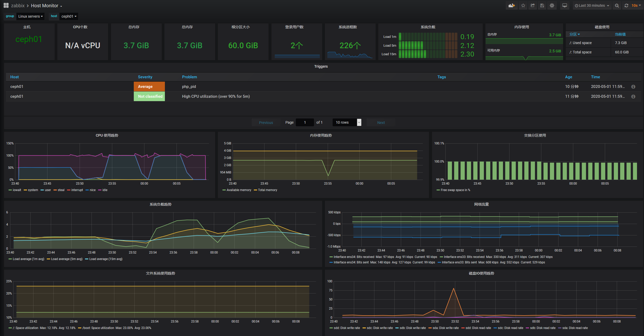
Task: Cycle view mode with monitor icon
Action: [565, 5]
